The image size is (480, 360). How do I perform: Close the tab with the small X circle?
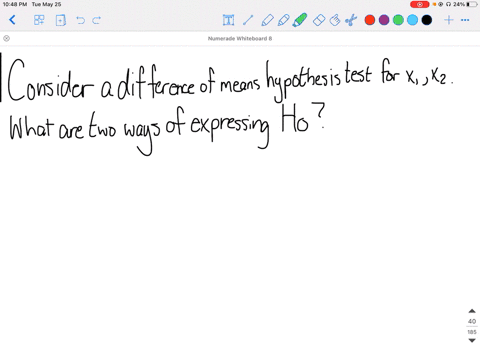(6, 38)
